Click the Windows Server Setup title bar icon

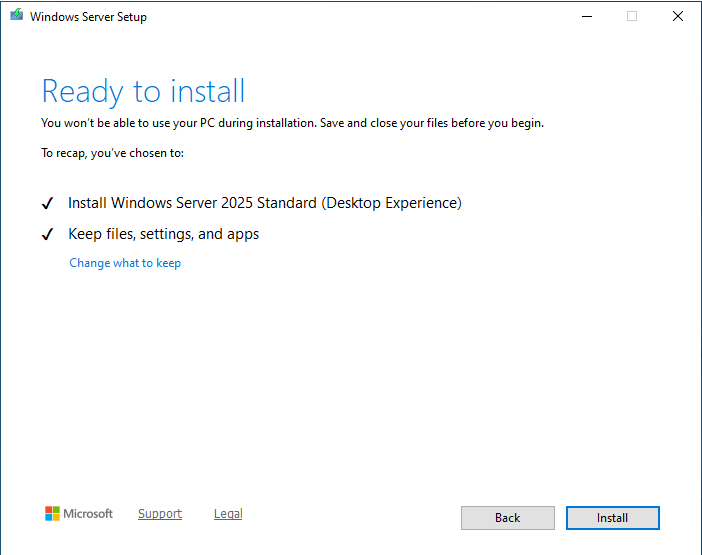point(17,16)
